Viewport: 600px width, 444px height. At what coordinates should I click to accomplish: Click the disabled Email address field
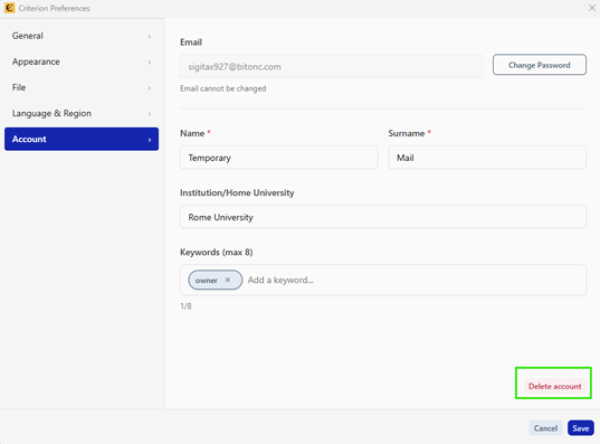(330, 65)
